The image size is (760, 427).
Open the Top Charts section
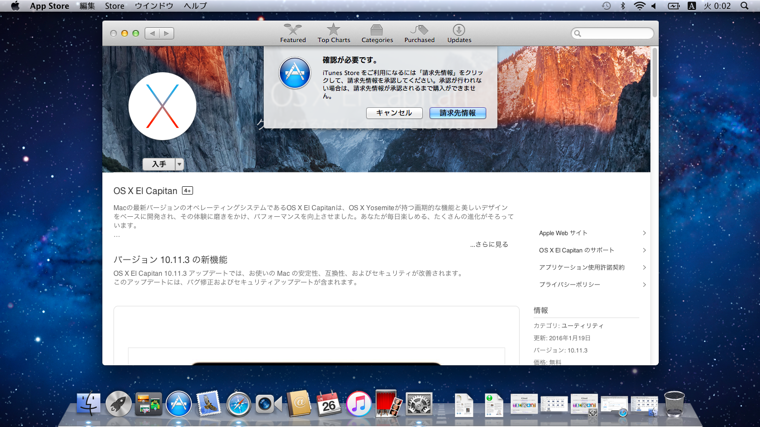(x=333, y=33)
